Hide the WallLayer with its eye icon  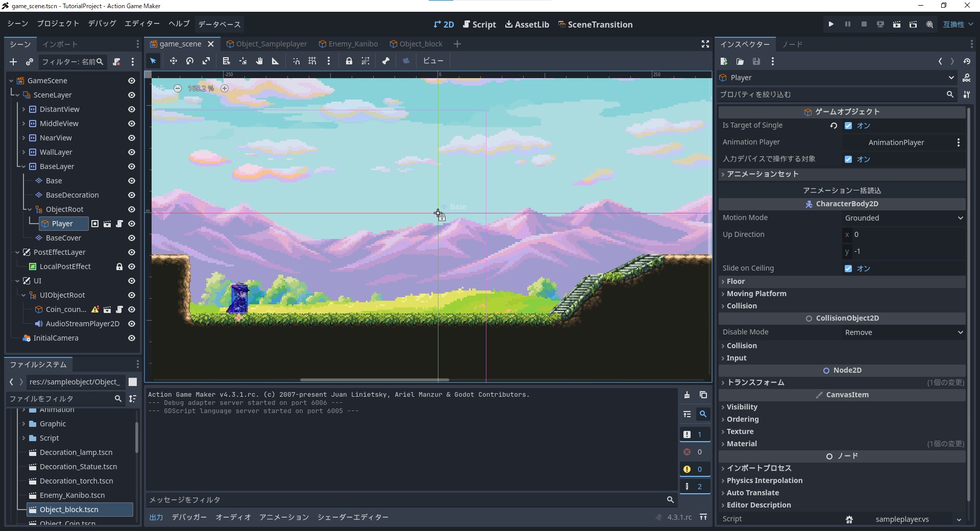(x=131, y=152)
